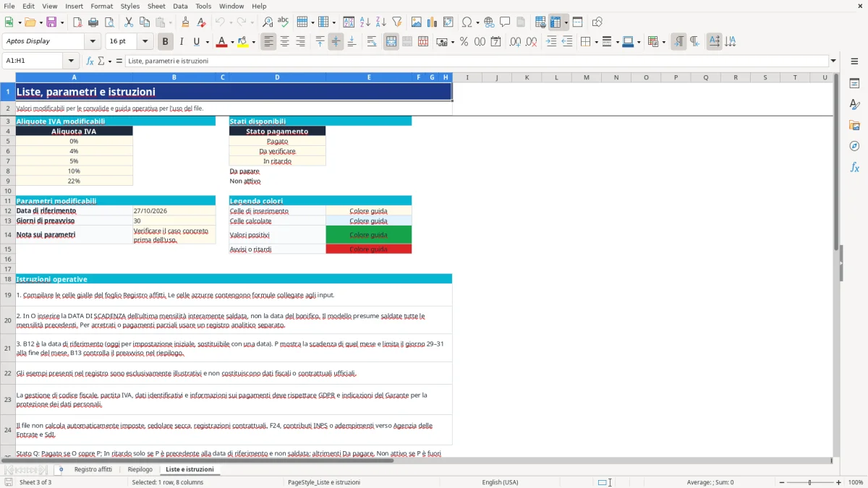
Task: Toggle Align Right
Action: pyautogui.click(x=301, y=42)
